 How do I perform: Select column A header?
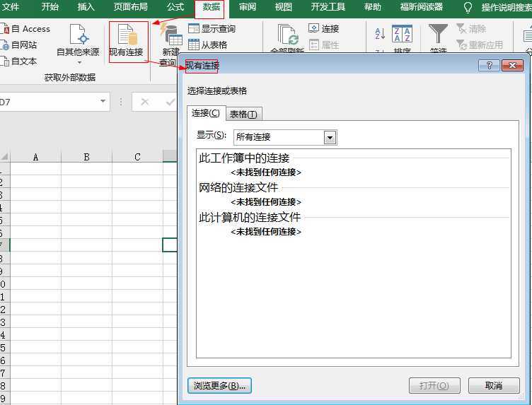35,157
